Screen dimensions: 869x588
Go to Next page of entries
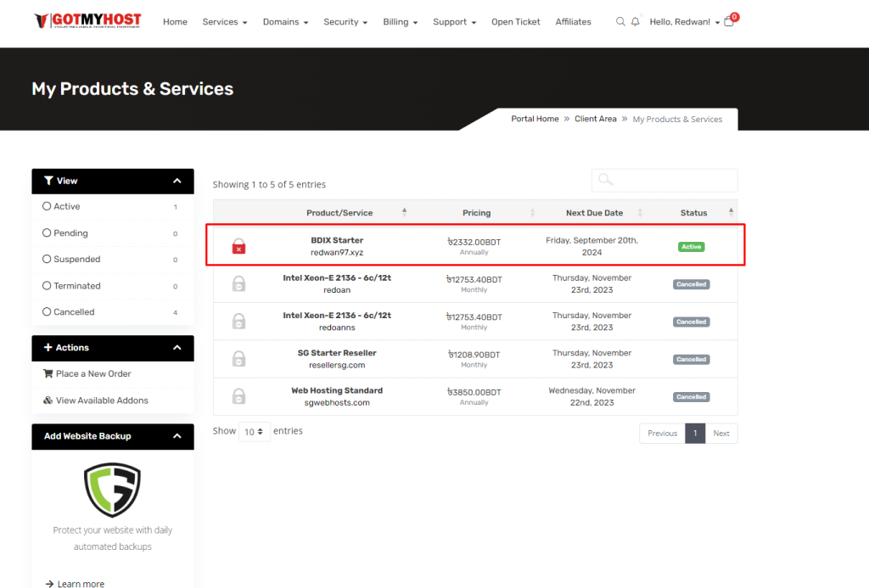tap(720, 433)
